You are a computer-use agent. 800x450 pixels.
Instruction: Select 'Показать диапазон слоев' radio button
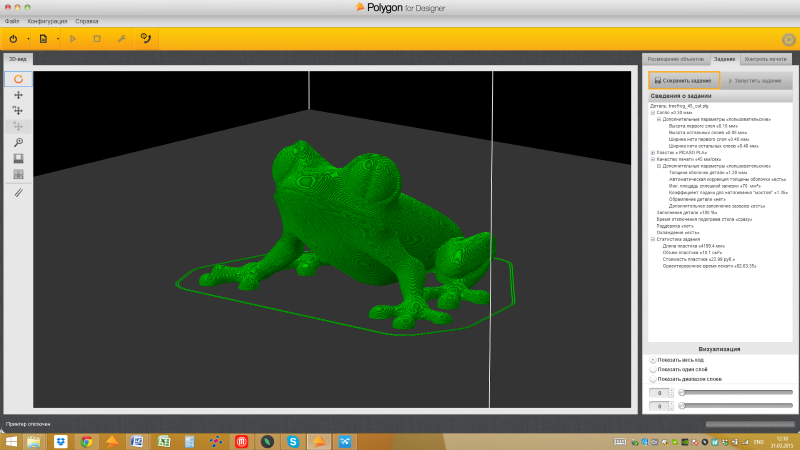pyautogui.click(x=653, y=379)
